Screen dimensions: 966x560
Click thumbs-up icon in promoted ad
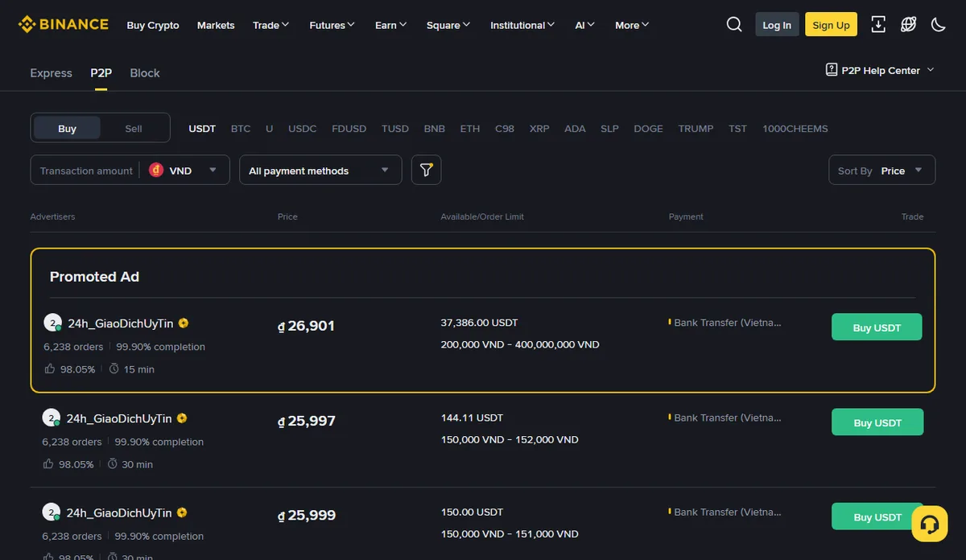(x=50, y=369)
